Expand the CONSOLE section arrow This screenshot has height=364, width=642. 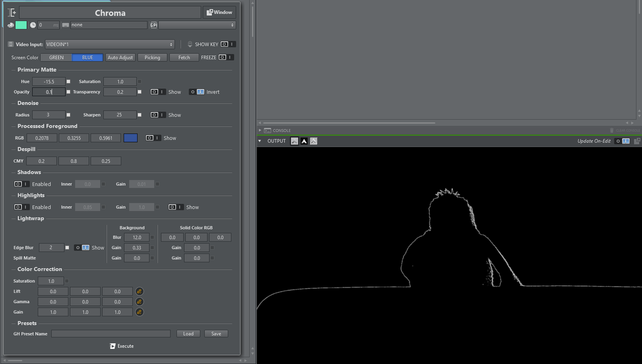pos(260,130)
